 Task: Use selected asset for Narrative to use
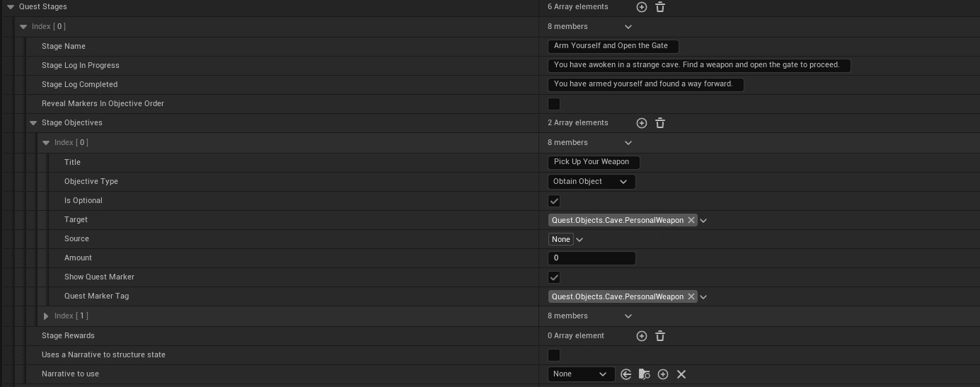[x=626, y=374]
